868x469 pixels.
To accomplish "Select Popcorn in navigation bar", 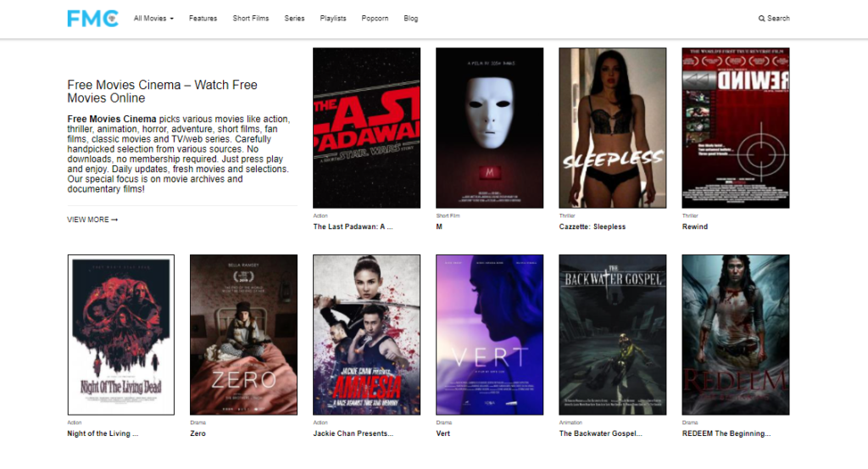I will tap(375, 19).
